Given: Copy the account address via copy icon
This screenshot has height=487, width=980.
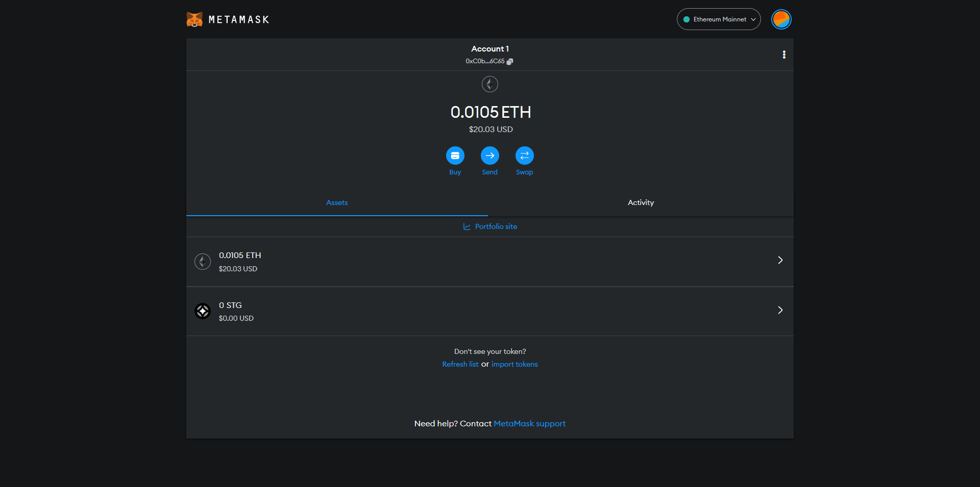Looking at the screenshot, I should pos(509,62).
